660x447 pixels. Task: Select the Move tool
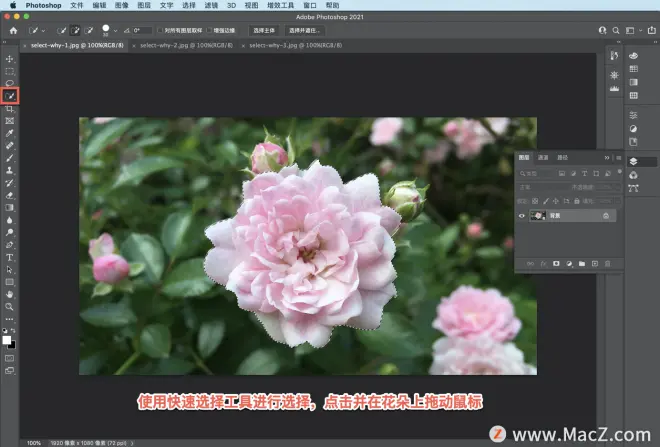pos(9,59)
